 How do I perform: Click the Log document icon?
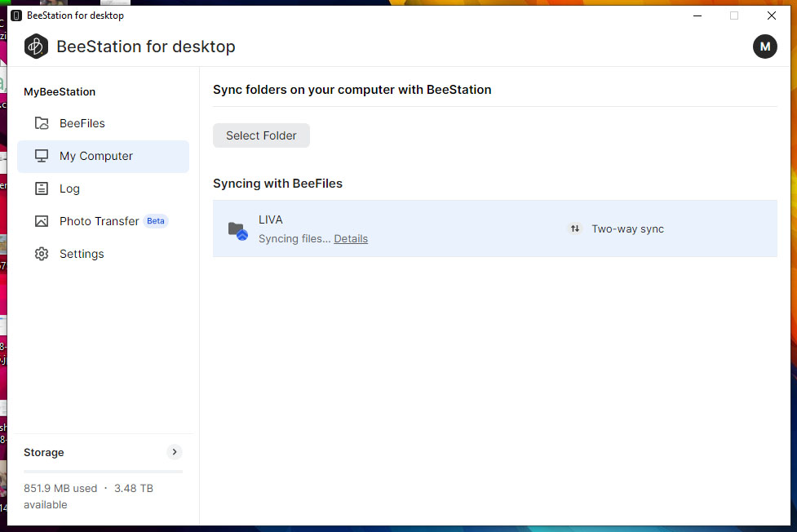pyautogui.click(x=42, y=188)
